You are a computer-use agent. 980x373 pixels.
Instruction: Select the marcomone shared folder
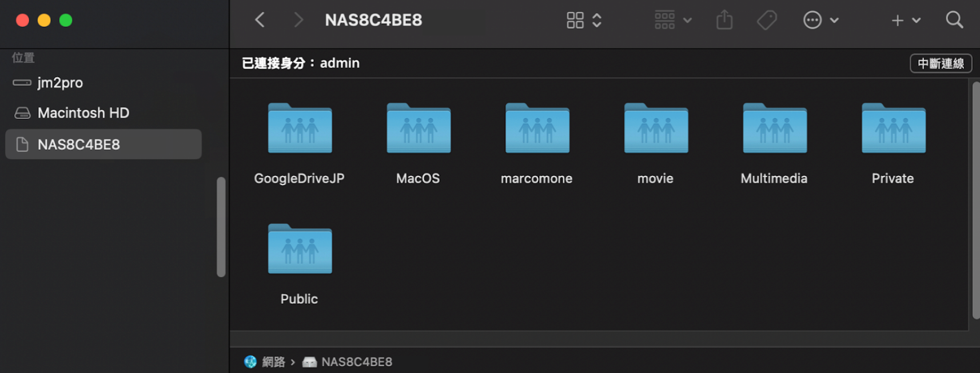537,129
